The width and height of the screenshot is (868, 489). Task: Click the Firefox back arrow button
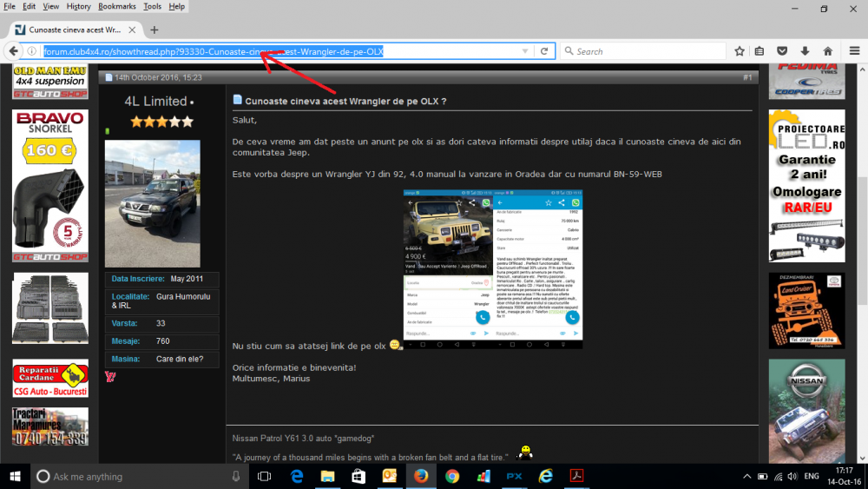click(13, 51)
